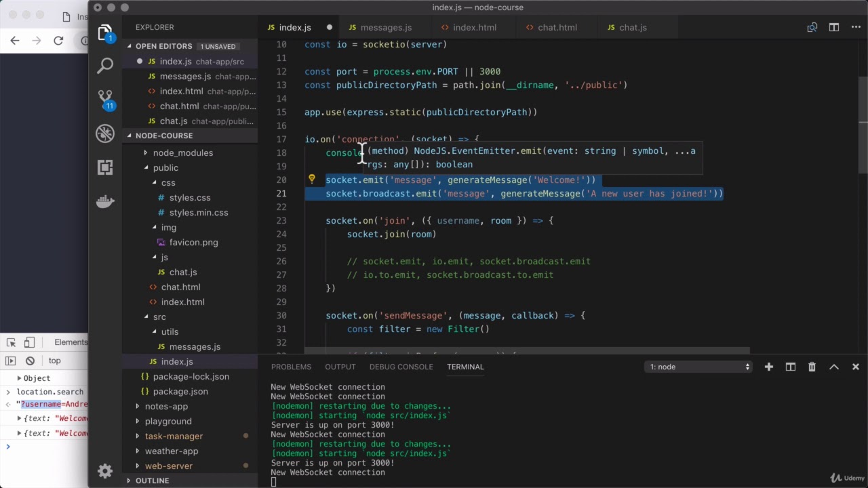The height and width of the screenshot is (488, 868).
Task: Add a new terminal with plus icon
Action: (769, 367)
